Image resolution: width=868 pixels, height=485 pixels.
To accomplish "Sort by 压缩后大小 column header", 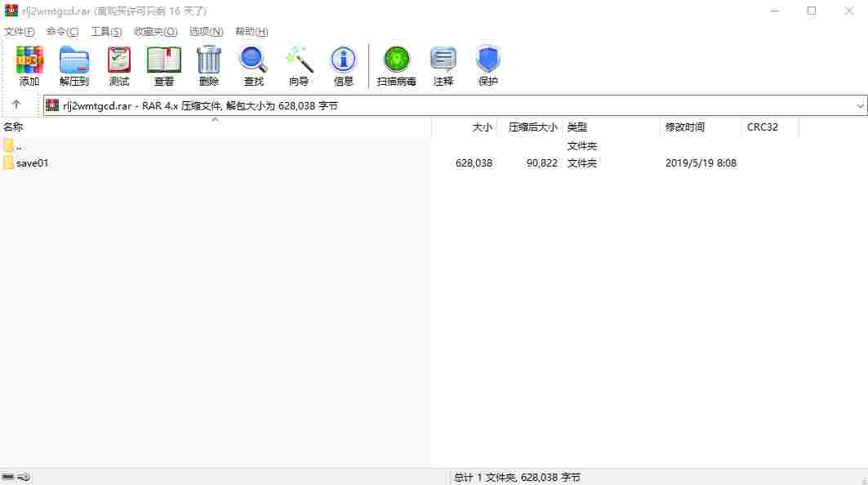I will (x=530, y=127).
